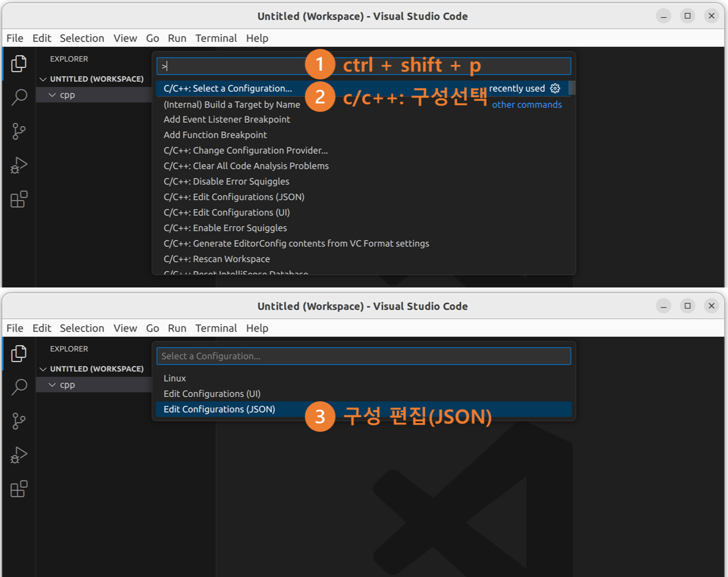Open Terminal menu in top window
This screenshot has width=728, height=577.
click(216, 38)
